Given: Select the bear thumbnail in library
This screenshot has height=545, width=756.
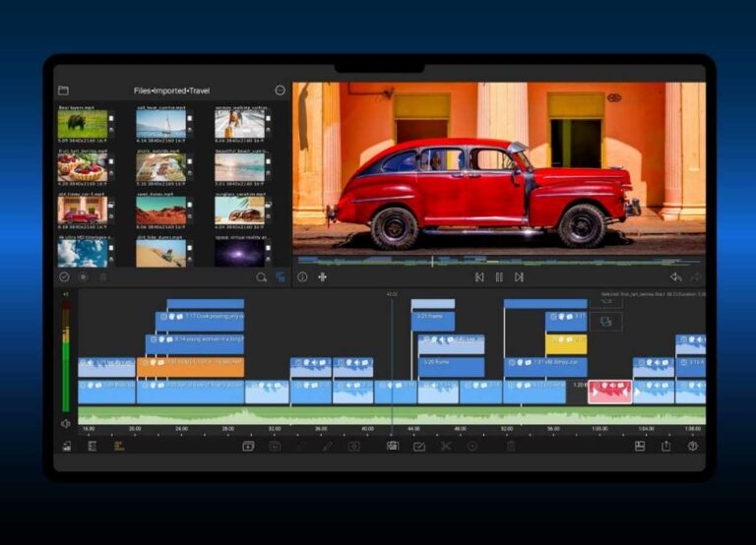Looking at the screenshot, I should tap(83, 124).
